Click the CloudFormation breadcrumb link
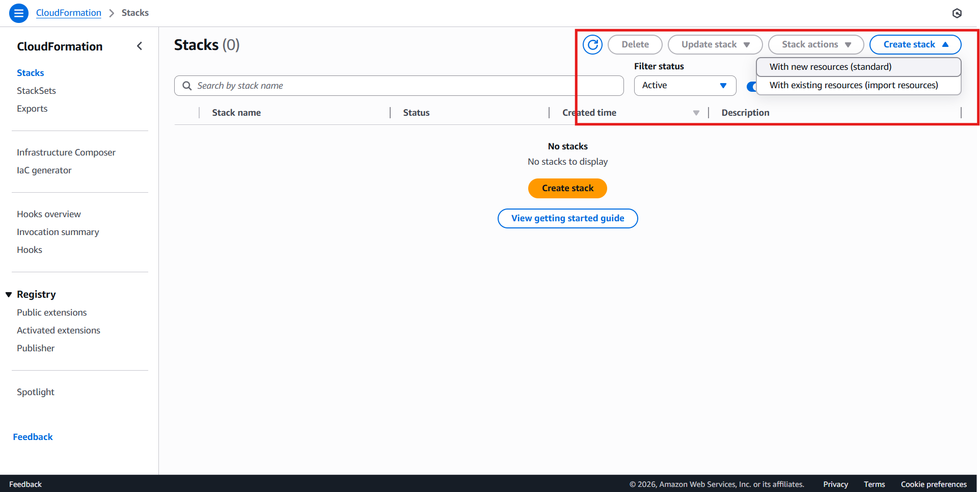The height and width of the screenshot is (492, 980). click(69, 13)
